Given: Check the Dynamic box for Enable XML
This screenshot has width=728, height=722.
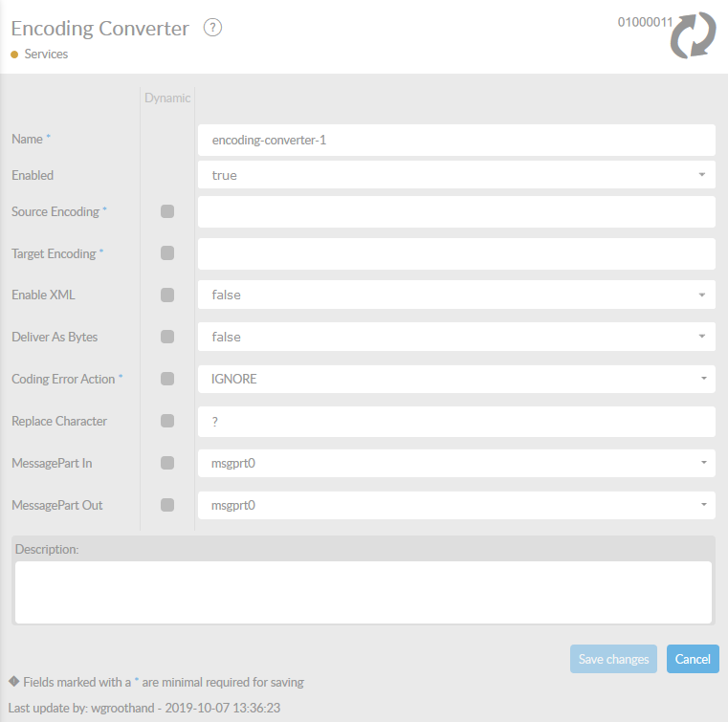Looking at the screenshot, I should click(167, 295).
